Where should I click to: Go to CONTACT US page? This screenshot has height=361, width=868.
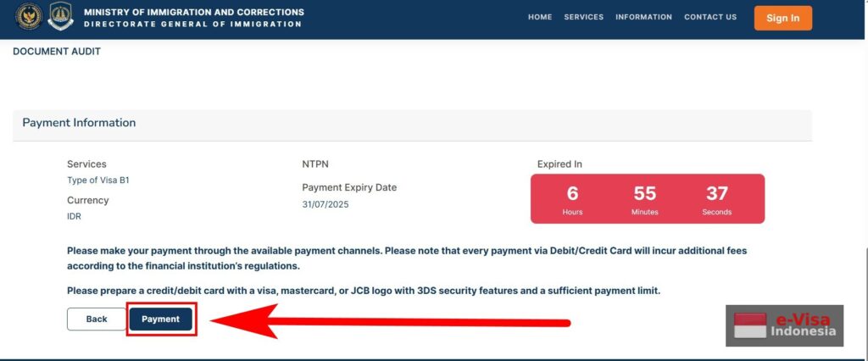(x=710, y=17)
